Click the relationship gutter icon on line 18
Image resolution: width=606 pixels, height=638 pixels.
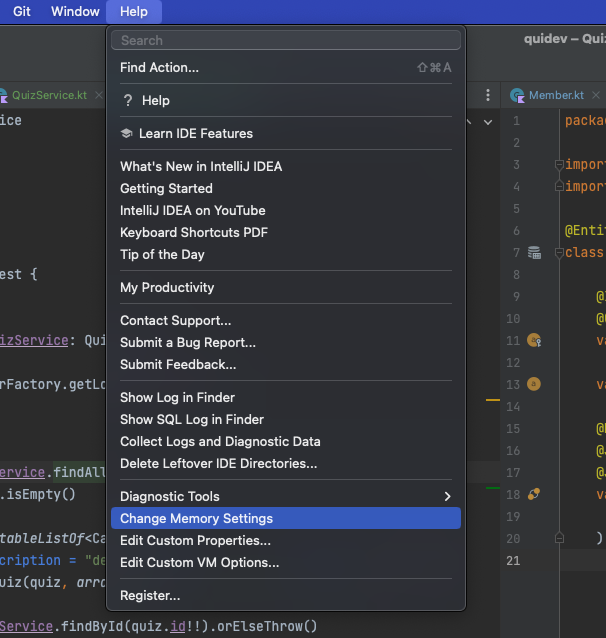pos(534,494)
